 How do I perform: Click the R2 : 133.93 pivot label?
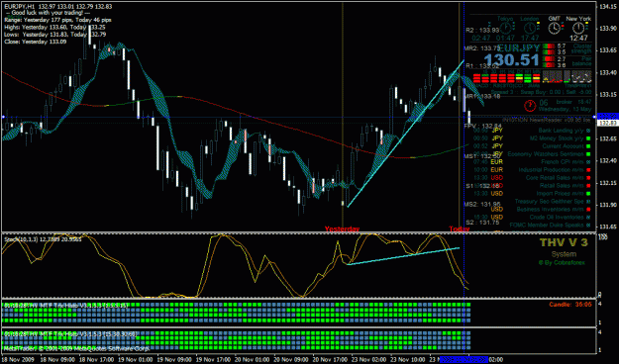click(482, 31)
